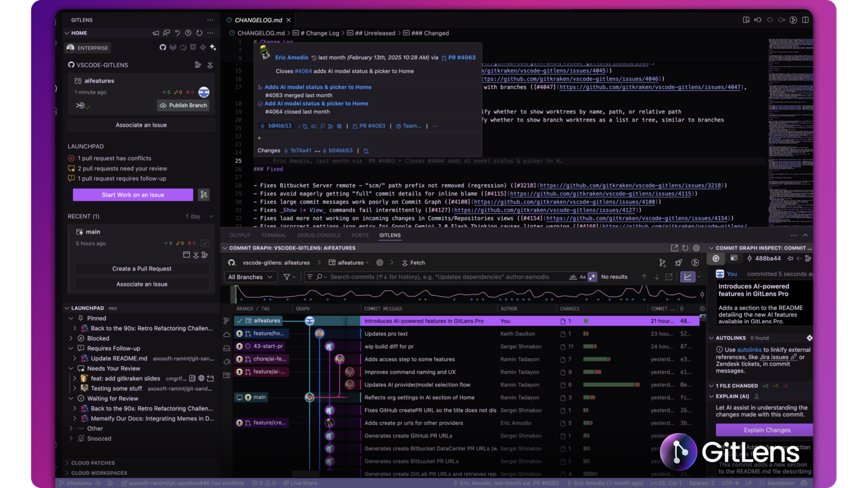The width and height of the screenshot is (868, 488).
Task: Switch to the TERMINAL tab
Action: point(274,235)
